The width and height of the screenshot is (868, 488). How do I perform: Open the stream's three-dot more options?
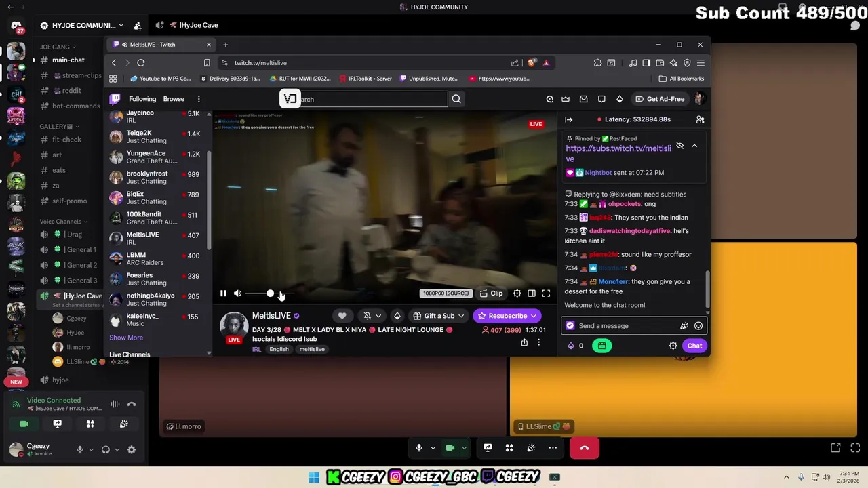[x=538, y=342]
